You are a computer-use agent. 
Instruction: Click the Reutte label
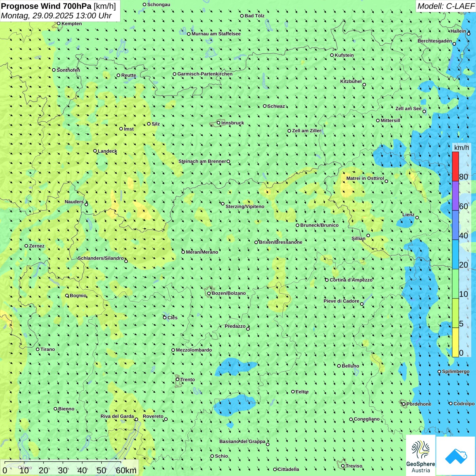point(129,75)
